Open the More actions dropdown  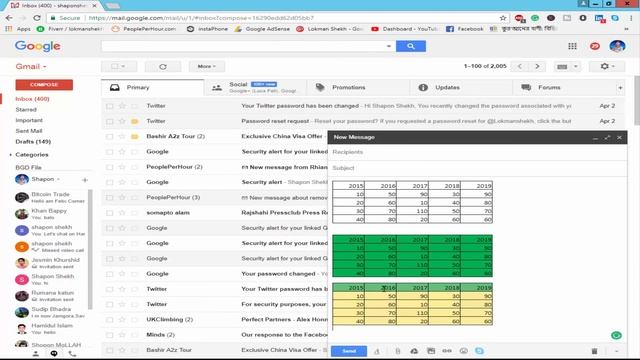click(x=207, y=67)
